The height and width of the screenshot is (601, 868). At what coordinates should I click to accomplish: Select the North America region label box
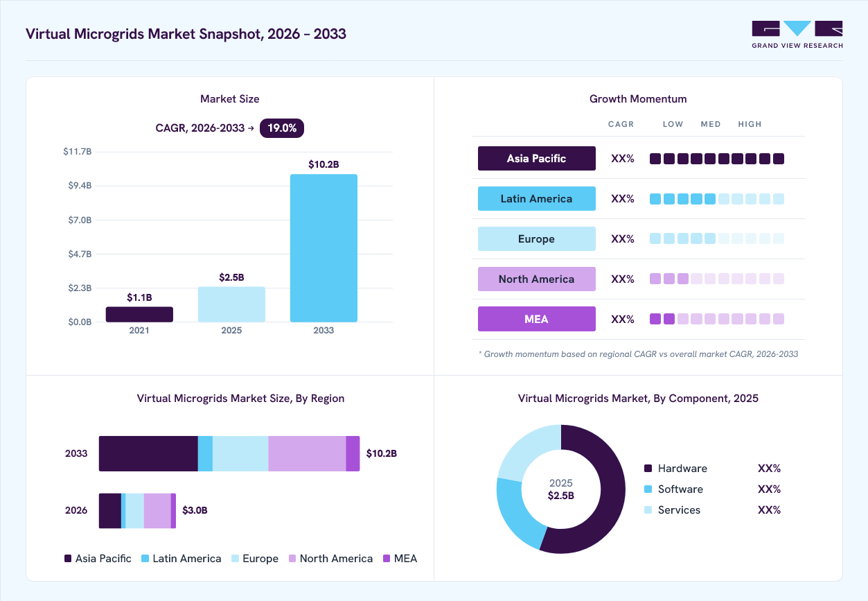(x=537, y=279)
